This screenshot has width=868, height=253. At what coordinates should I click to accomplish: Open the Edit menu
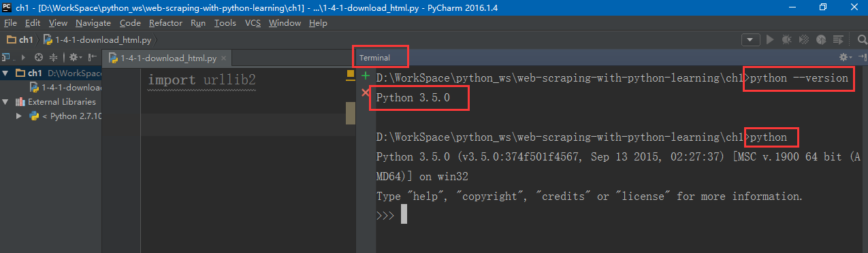pyautogui.click(x=32, y=22)
